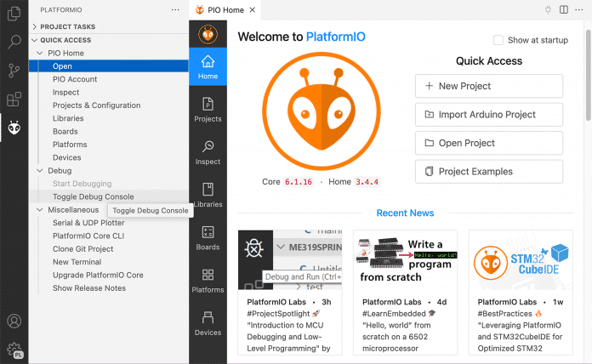Screen dimensions: 592x364
Task: Open Search in the activity bar
Action: (x=14, y=41)
